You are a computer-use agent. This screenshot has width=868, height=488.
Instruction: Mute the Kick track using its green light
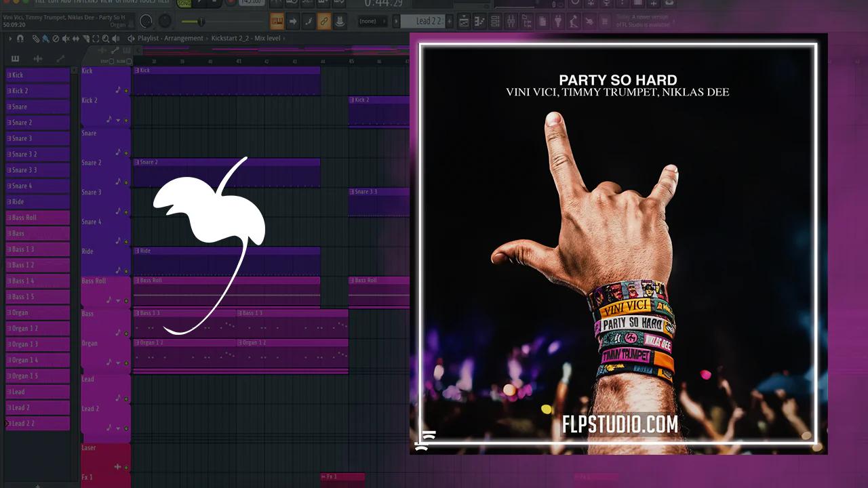[126, 91]
